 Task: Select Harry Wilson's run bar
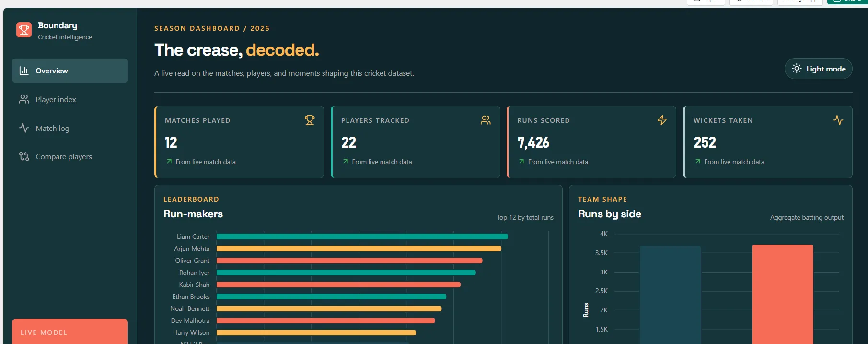pyautogui.click(x=316, y=332)
